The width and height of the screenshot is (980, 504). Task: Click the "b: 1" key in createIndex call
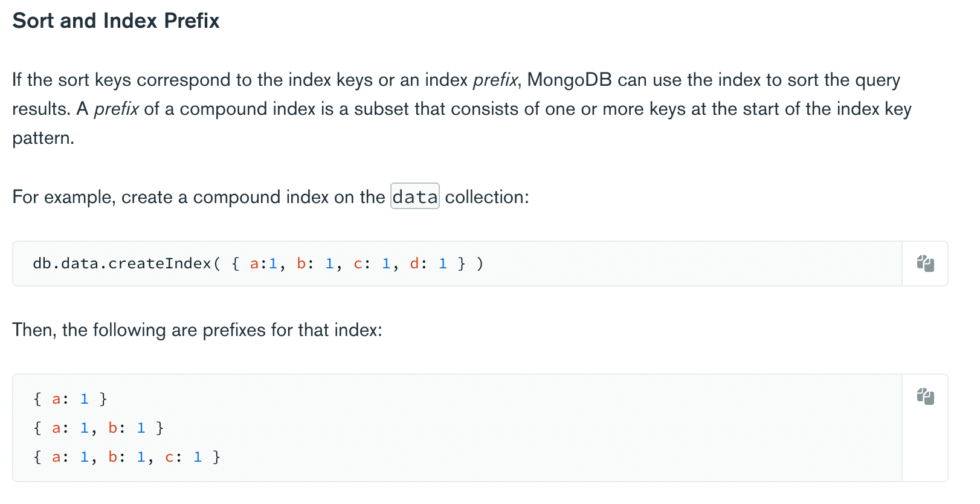point(315,263)
